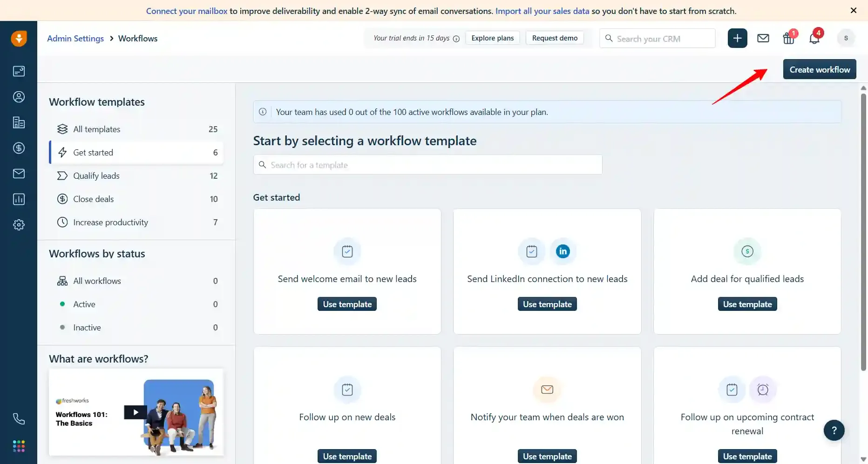Open Accounts building icon in sidebar
Screen dimensions: 868x464
point(19,122)
